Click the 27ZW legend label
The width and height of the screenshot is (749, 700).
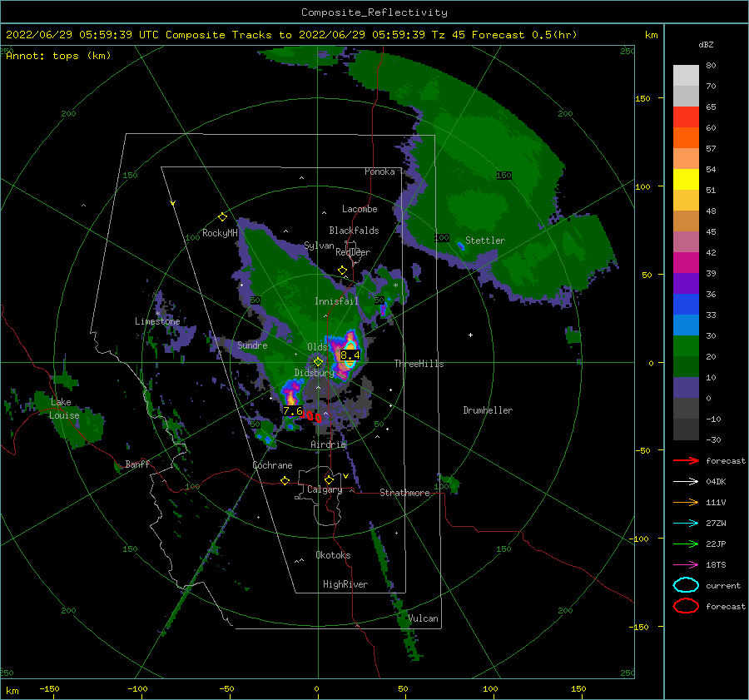click(716, 524)
